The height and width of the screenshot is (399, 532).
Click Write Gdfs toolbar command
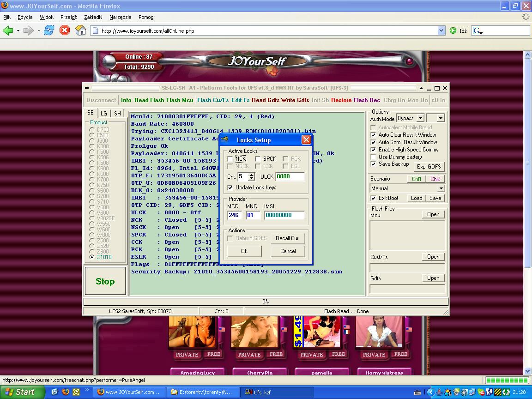click(295, 100)
